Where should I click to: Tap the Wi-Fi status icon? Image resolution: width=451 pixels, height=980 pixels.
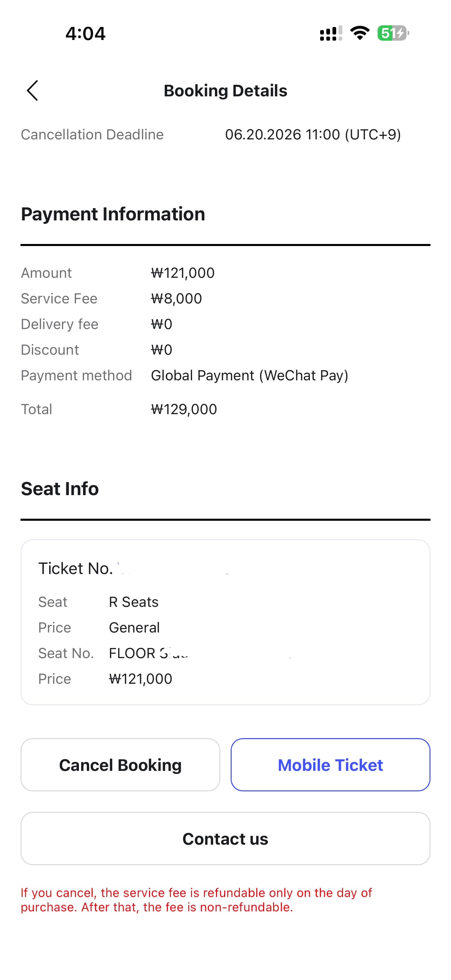(x=360, y=33)
